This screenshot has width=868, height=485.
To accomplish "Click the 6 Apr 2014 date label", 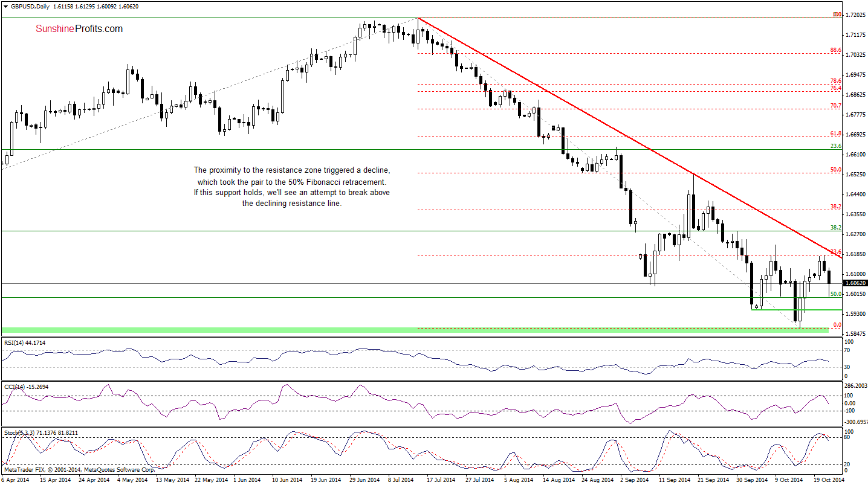I will [16, 480].
